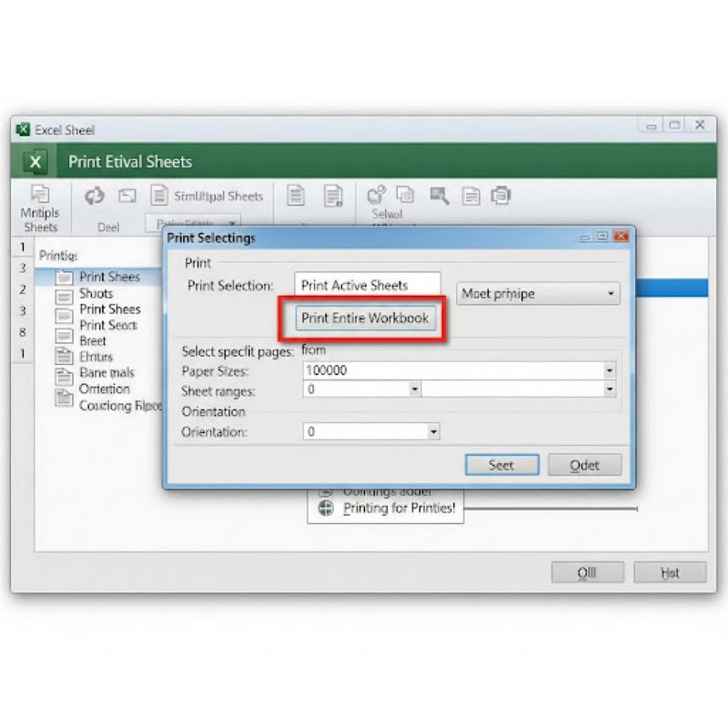Image resolution: width=728 pixels, height=728 pixels.
Task: Select the Shuots item in the list
Action: point(96,293)
